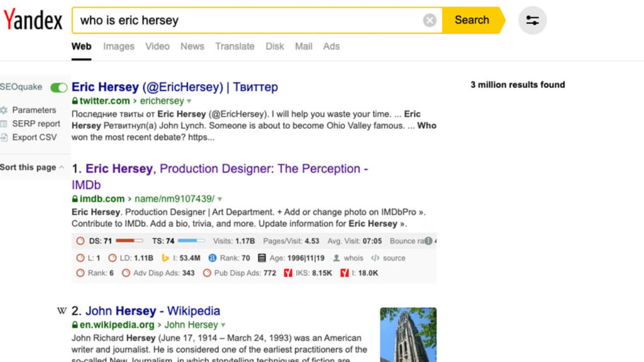Open the John Hersey Wikipedia result
This screenshot has height=362, width=644.
pyautogui.click(x=152, y=311)
